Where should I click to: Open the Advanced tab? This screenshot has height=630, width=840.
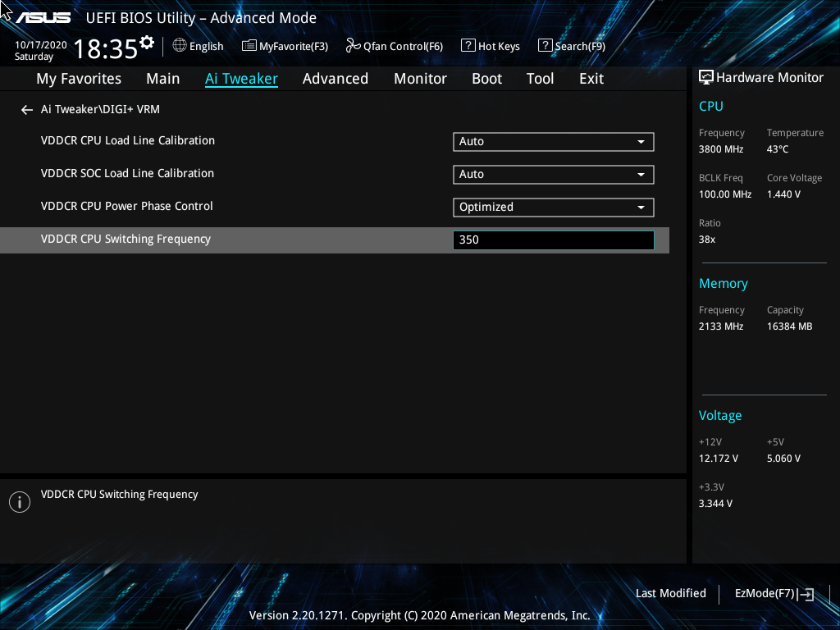(x=336, y=79)
